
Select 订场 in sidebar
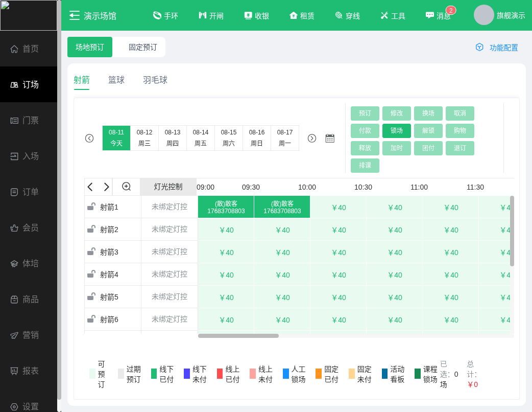[x=29, y=84]
